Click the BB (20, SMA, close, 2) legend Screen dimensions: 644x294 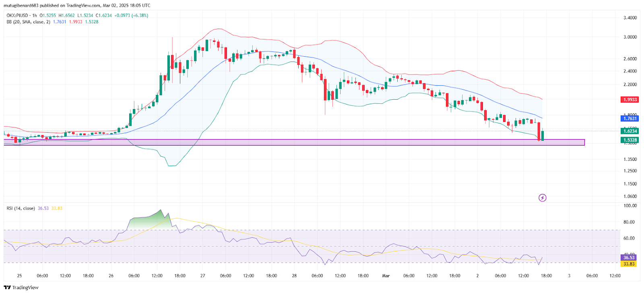click(28, 22)
